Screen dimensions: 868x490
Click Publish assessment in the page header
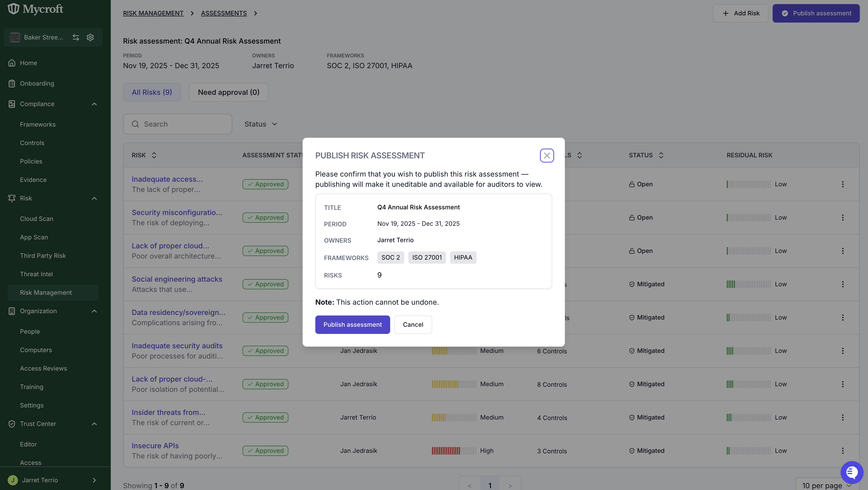click(816, 13)
